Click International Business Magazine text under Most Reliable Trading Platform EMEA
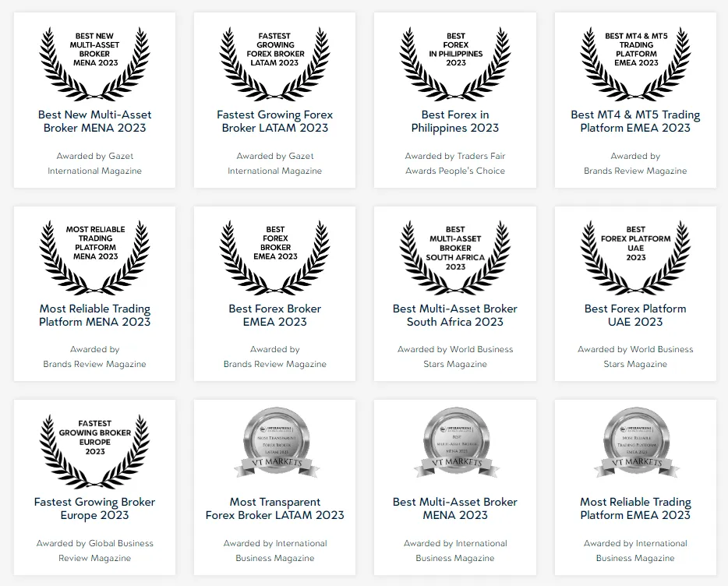This screenshot has height=586, width=728. [x=635, y=551]
